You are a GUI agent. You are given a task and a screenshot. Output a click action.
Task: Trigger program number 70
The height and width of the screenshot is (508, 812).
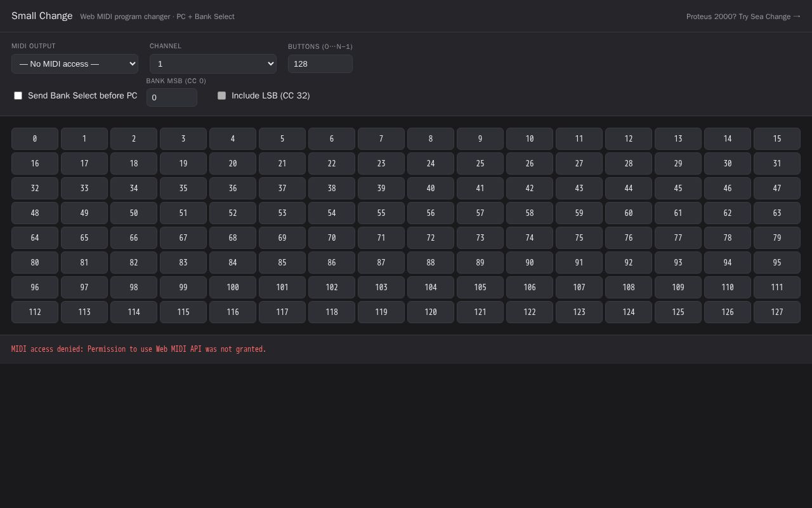coord(332,237)
